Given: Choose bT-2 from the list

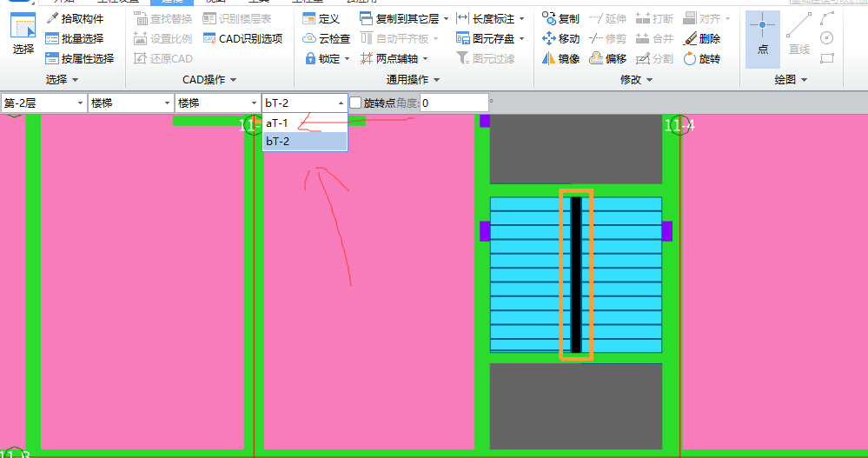Looking at the screenshot, I should 304,141.
